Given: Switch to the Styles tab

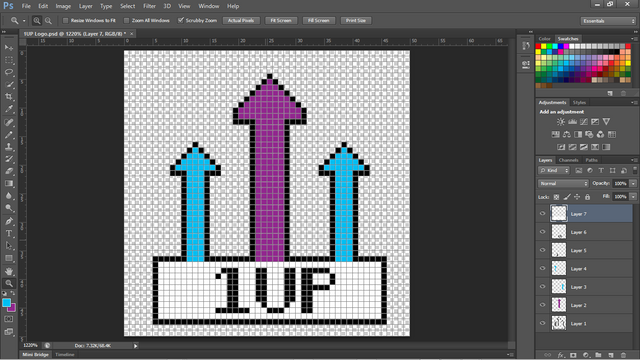Looking at the screenshot, I should [x=579, y=102].
